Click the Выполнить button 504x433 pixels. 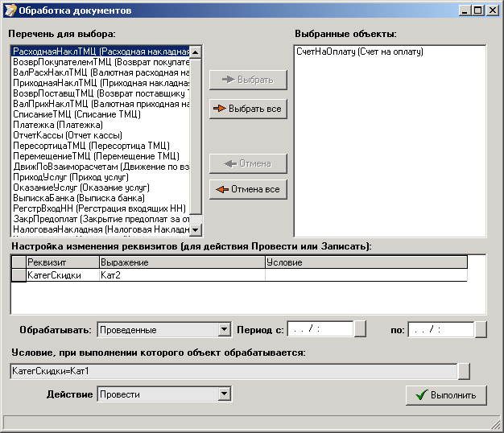click(446, 395)
